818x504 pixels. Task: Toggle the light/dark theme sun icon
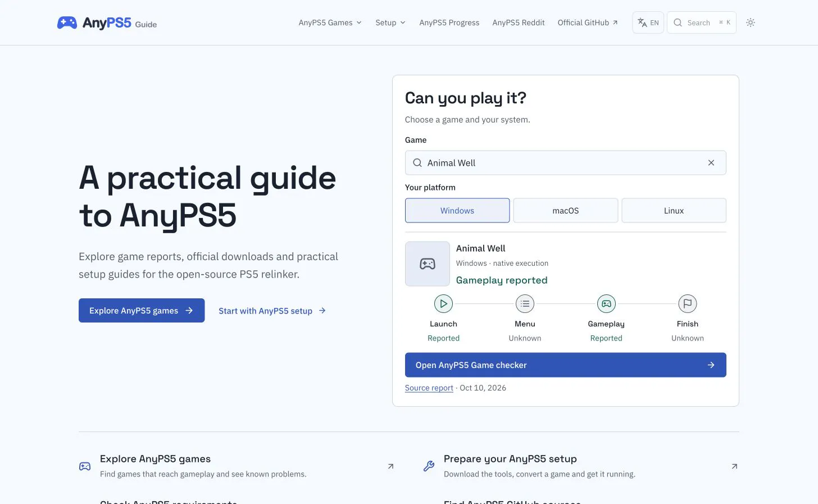pyautogui.click(x=751, y=22)
